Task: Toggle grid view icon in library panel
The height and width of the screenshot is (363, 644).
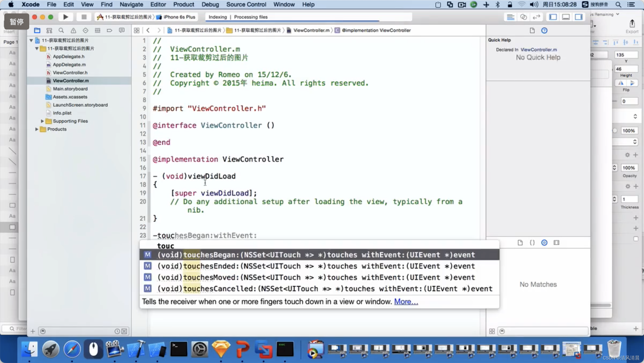Action: 492,331
